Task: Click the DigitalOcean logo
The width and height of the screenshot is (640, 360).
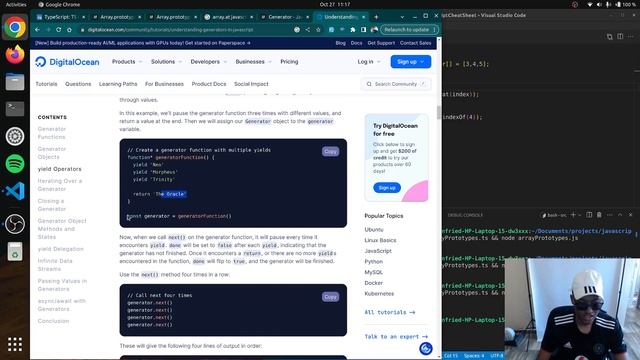Action: [x=67, y=62]
